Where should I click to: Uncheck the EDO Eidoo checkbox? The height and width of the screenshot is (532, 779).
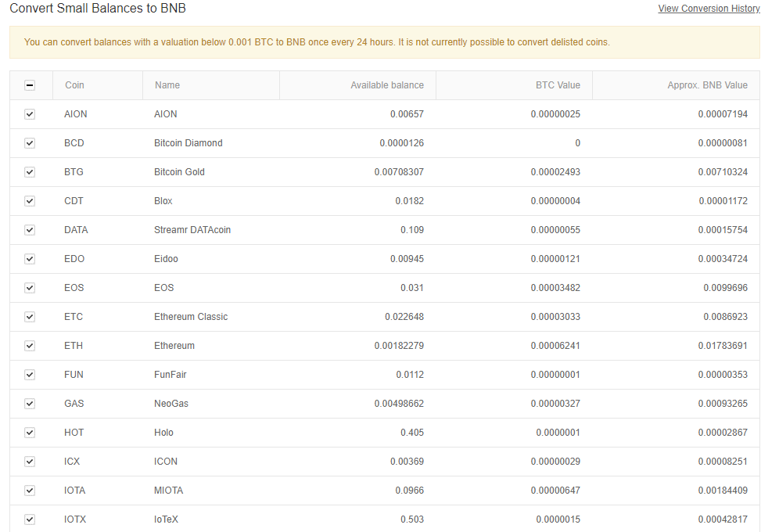click(x=30, y=259)
